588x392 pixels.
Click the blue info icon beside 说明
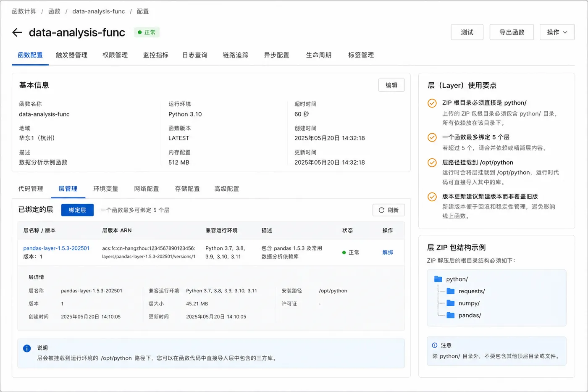27,348
